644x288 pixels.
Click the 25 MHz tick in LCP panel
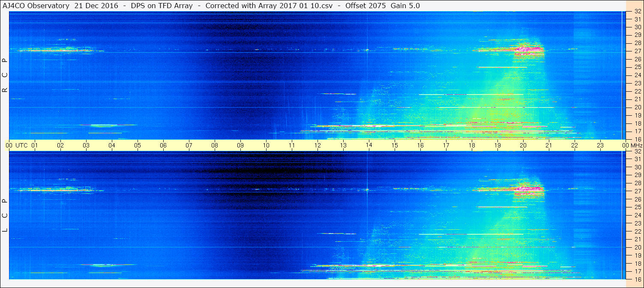637,207
